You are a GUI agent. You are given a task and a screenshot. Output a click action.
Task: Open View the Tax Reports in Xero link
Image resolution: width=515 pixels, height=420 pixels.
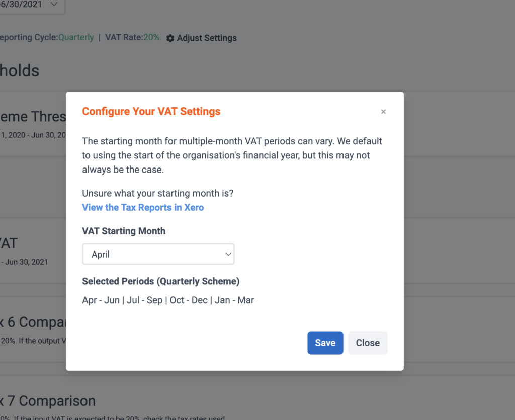pyautogui.click(x=143, y=208)
